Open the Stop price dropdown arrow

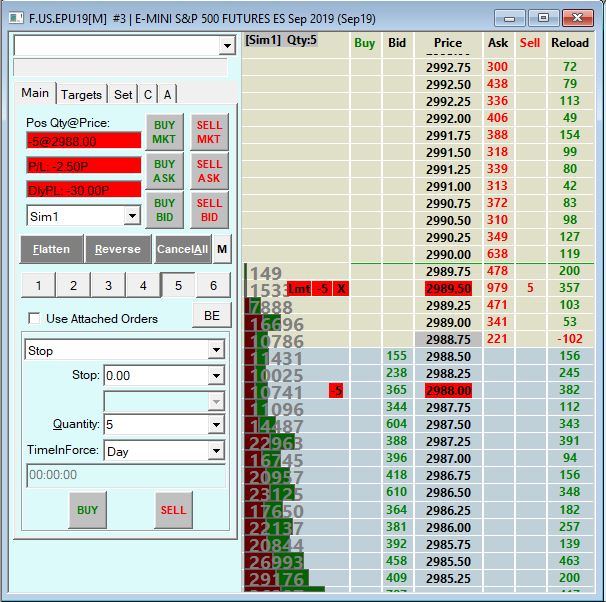(216, 375)
